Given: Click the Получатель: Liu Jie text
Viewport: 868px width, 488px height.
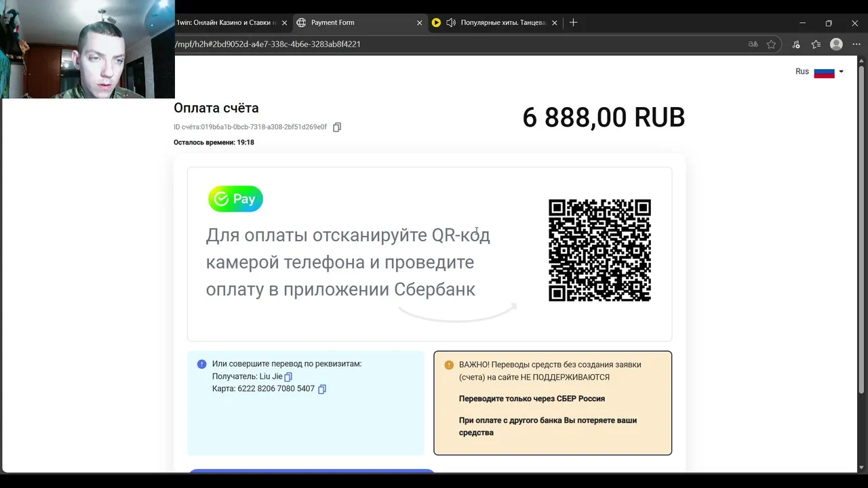Looking at the screenshot, I should 247,376.
